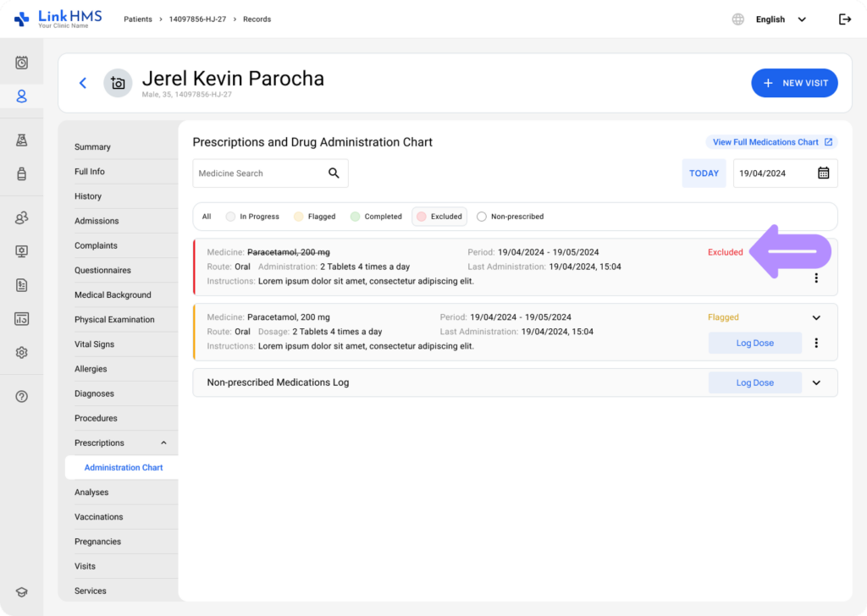This screenshot has width=867, height=616.
Task: Open the calendar date picker icon
Action: 823,173
